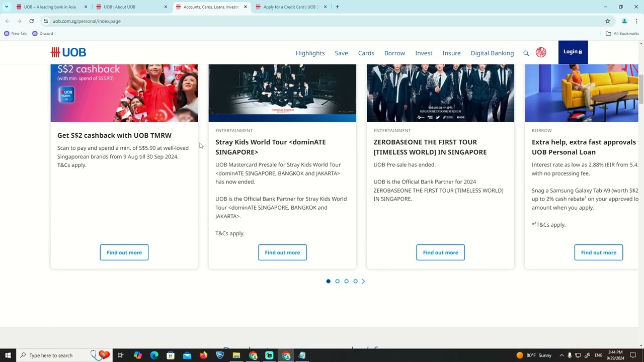Screen dimensions: 644x362
Task: Click the ZEROBASEONE tour image
Action: [440, 93]
